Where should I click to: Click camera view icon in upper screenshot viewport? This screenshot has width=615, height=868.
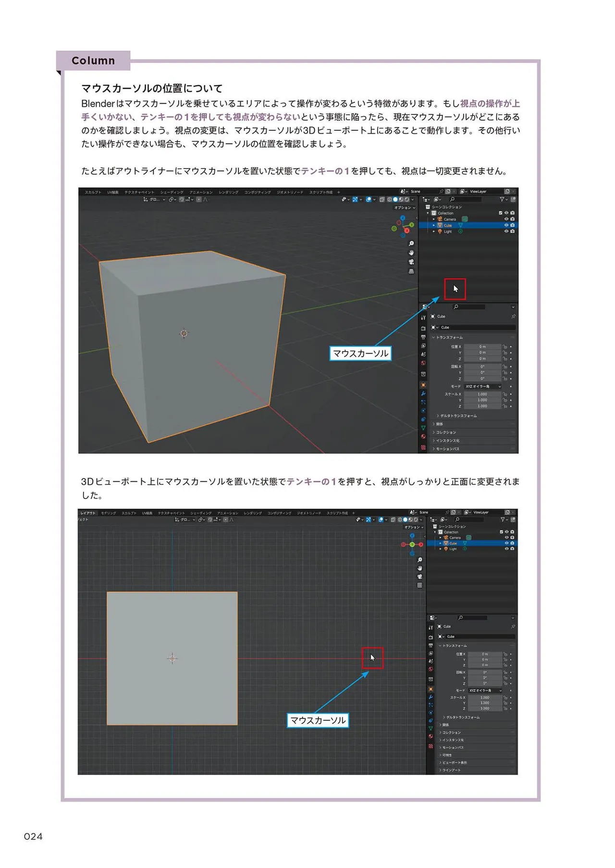411,262
